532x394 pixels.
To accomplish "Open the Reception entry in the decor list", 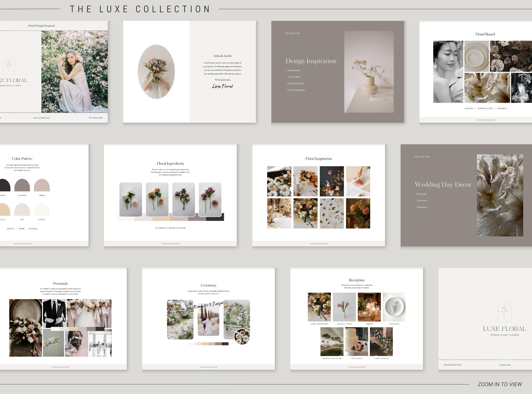I will pos(421,207).
